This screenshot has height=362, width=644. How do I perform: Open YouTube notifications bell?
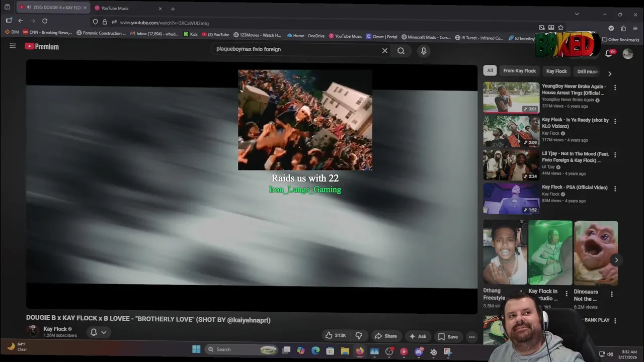click(608, 53)
